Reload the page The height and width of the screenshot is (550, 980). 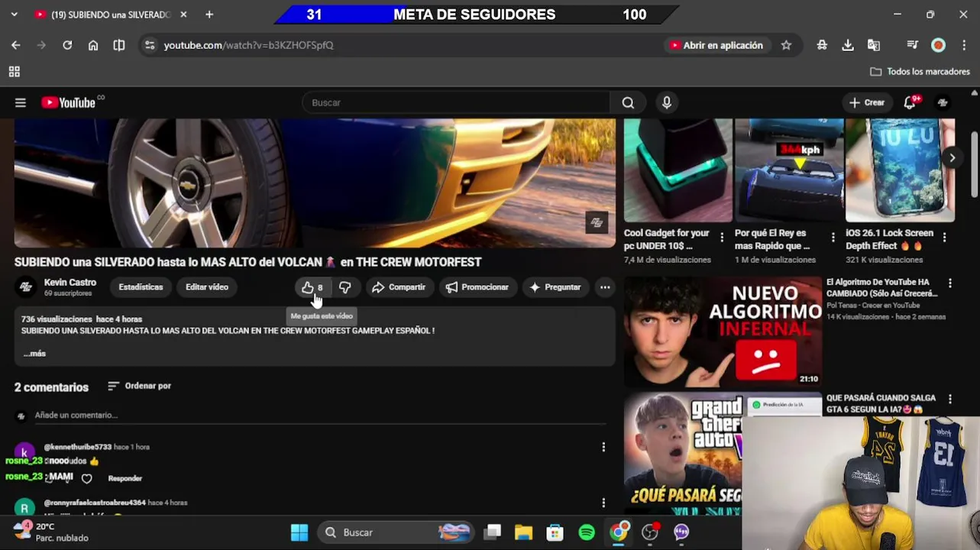point(67,45)
